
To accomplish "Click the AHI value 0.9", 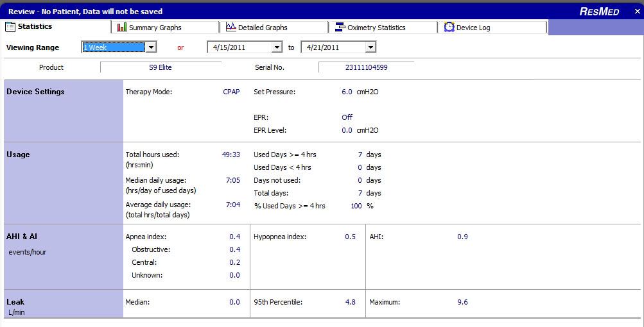I will (x=462, y=237).
